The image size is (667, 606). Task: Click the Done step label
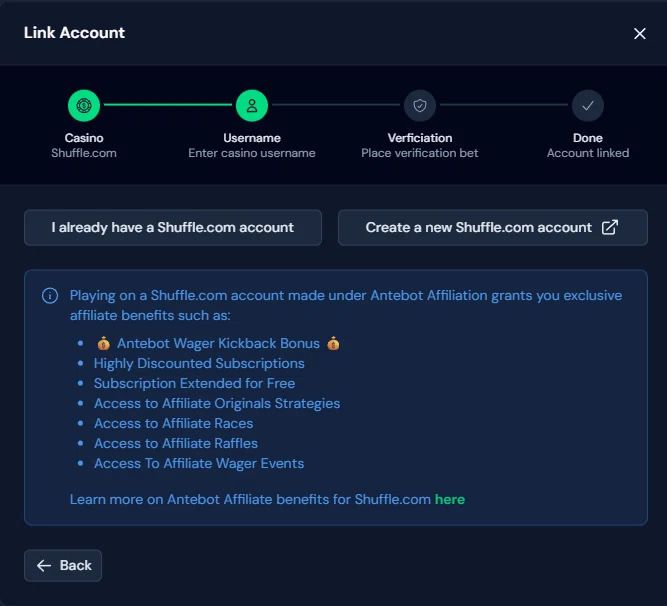tap(588, 138)
